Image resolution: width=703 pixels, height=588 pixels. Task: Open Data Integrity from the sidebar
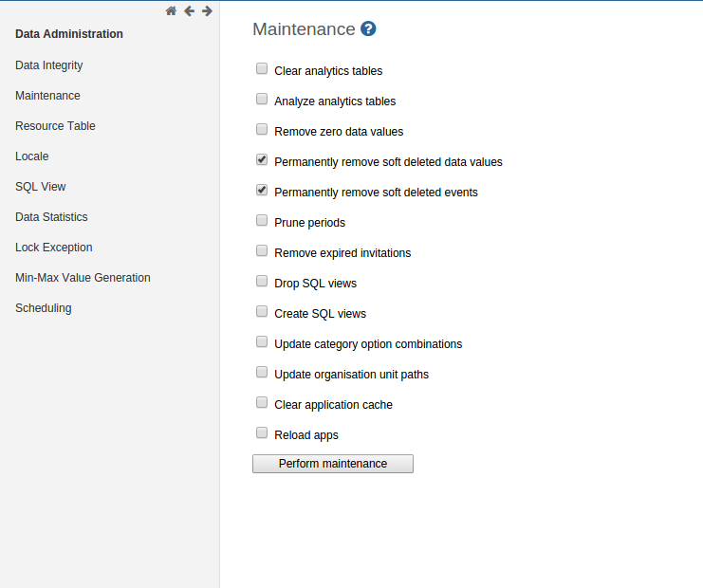pyautogui.click(x=49, y=65)
